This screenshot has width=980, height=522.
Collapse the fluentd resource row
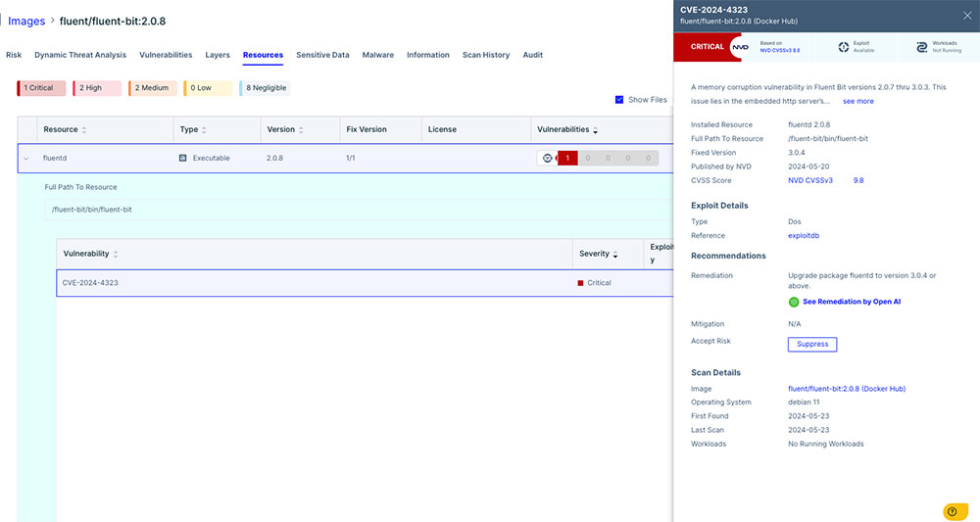26,159
